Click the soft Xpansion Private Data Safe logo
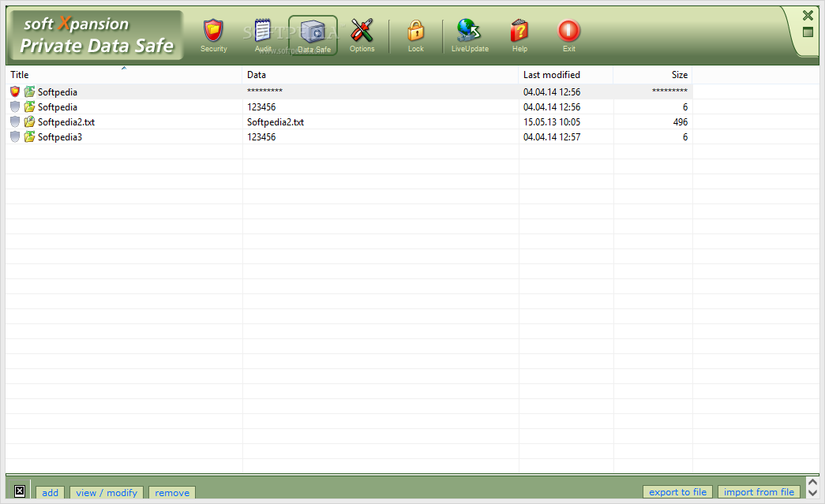The width and height of the screenshot is (825, 504). [96, 35]
